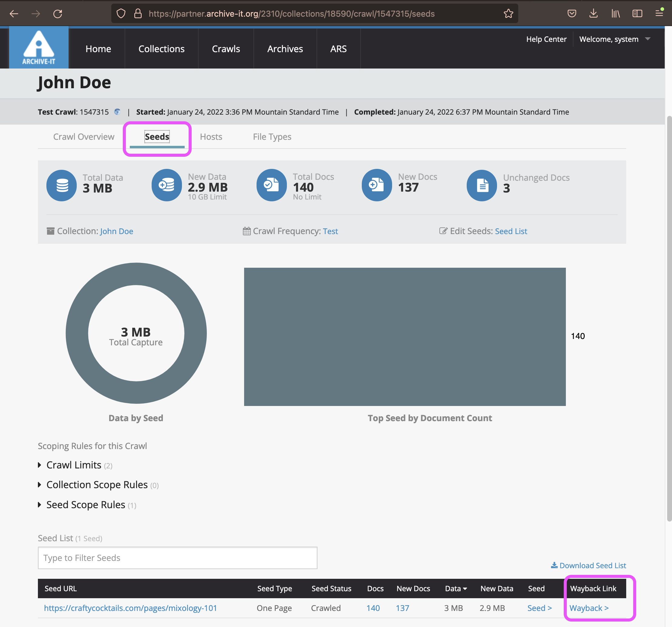Click the New Data coins icon
672x627 pixels.
pos(167,185)
